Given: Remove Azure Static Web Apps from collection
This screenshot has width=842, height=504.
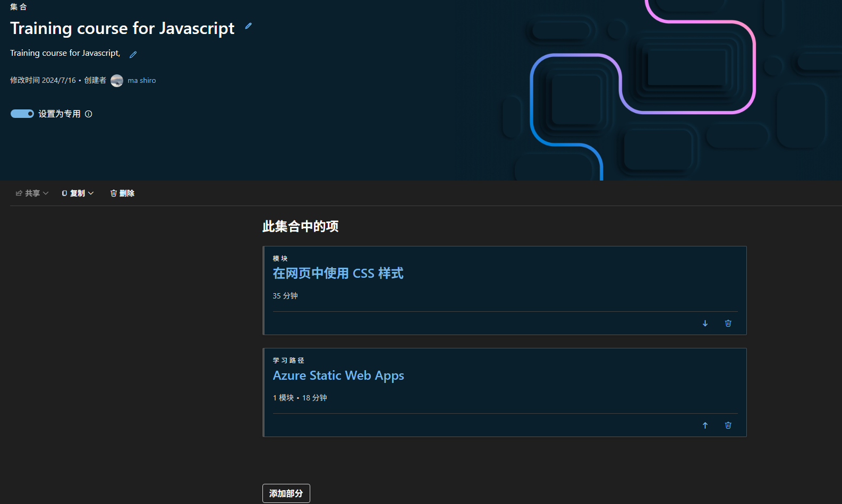Looking at the screenshot, I should point(728,425).
